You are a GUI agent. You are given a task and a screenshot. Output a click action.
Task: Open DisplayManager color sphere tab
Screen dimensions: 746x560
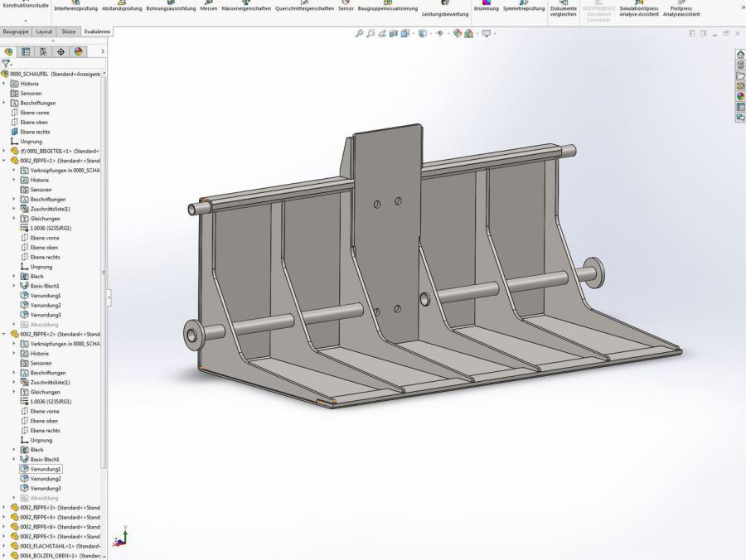tap(79, 52)
